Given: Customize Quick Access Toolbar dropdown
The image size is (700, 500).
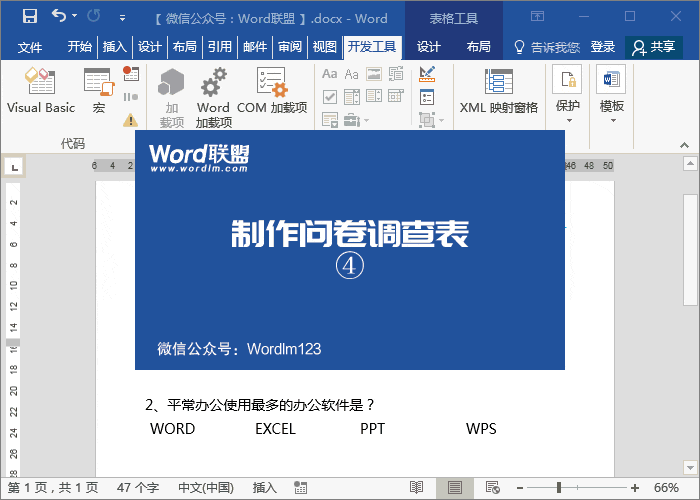Looking at the screenshot, I should click(x=122, y=18).
